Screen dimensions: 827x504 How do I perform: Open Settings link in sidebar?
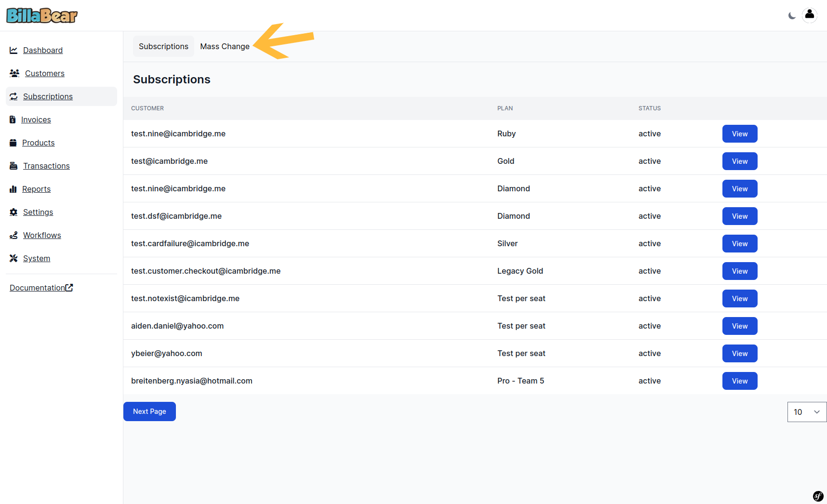(x=38, y=212)
